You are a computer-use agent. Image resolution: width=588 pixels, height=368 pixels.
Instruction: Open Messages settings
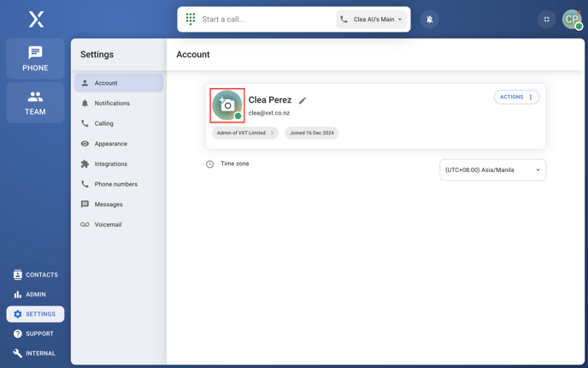tap(119, 205)
